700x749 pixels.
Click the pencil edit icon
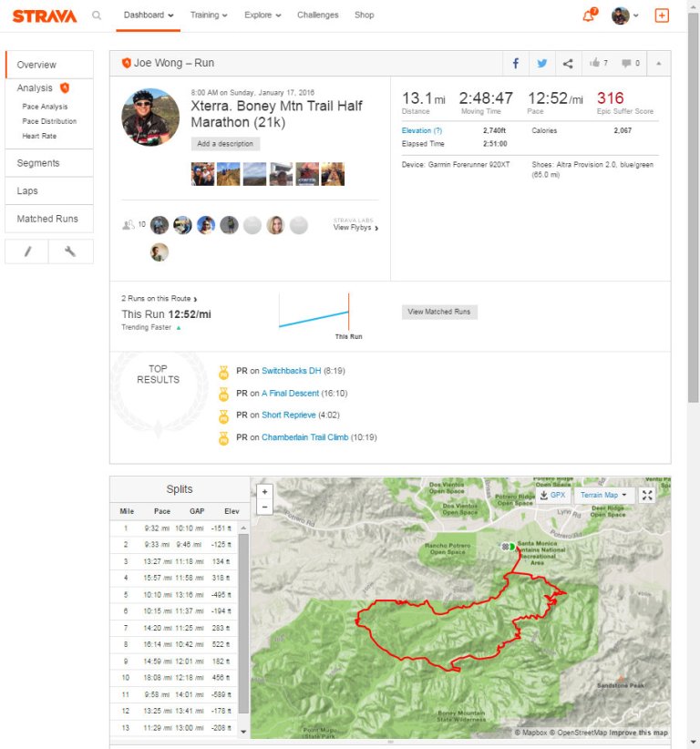click(x=27, y=252)
